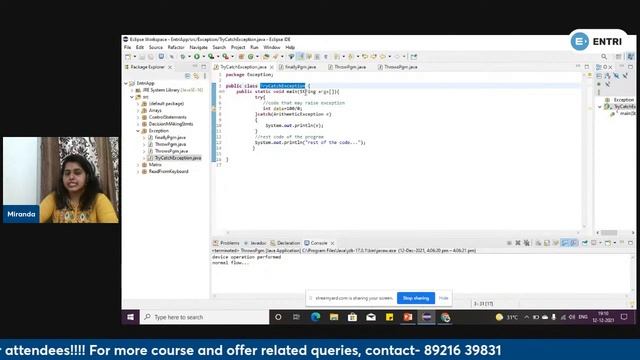
Task: Toggle Link with Editor in Package Explorer
Action: pyautogui.click(x=196, y=76)
